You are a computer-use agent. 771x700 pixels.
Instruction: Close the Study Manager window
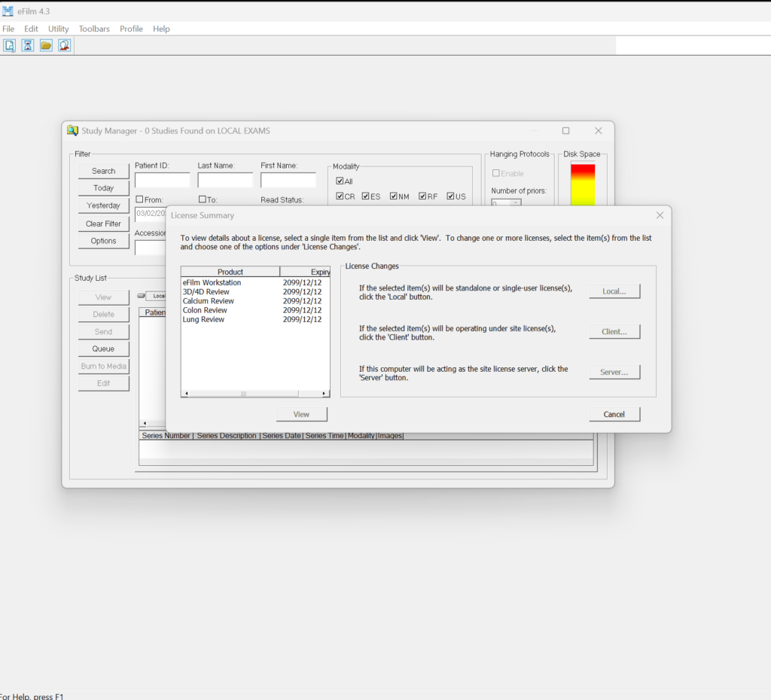pyautogui.click(x=599, y=131)
